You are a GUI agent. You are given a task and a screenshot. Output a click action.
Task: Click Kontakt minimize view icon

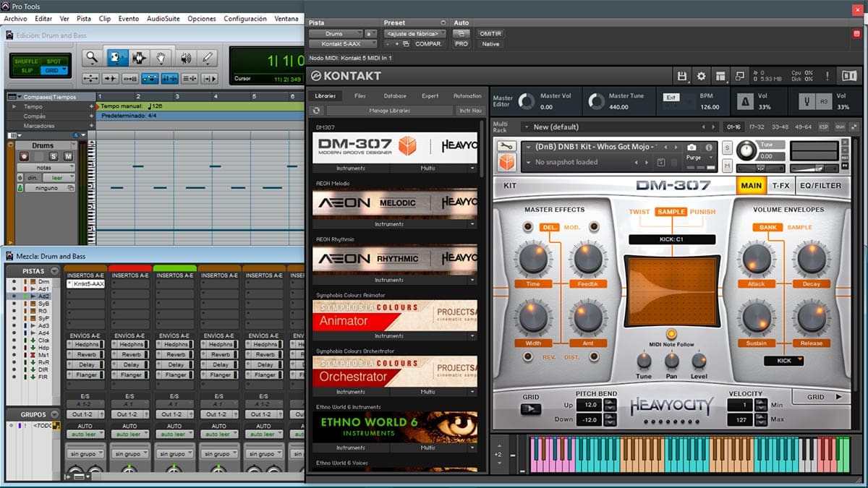740,76
